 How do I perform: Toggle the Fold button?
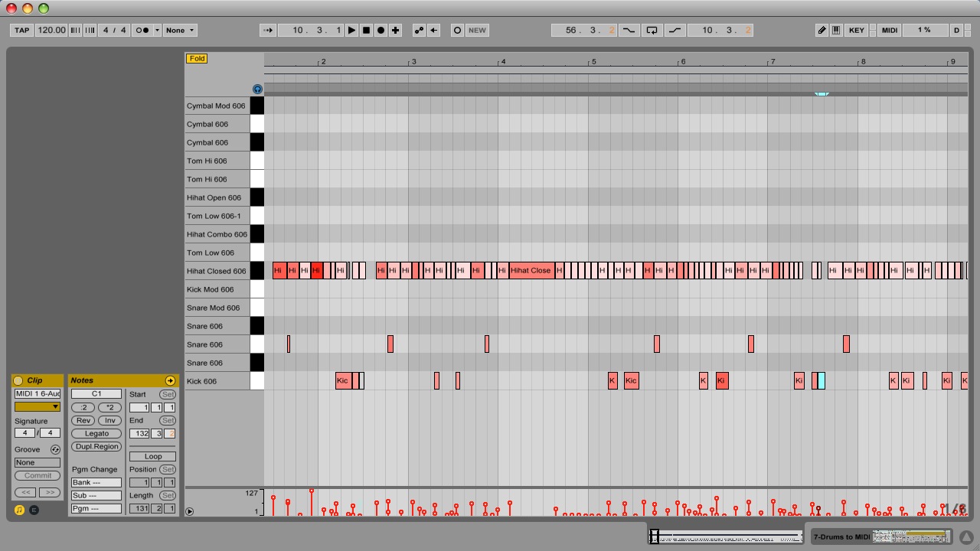coord(197,58)
